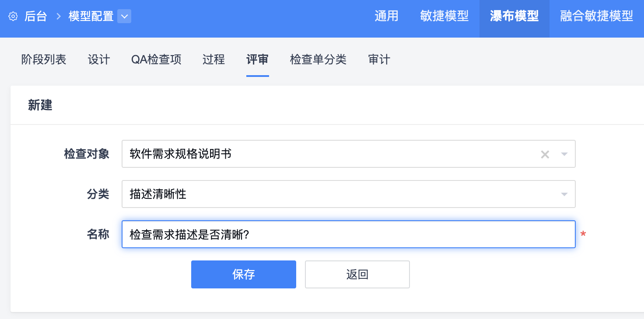Click the 返回 button
This screenshot has width=644, height=319.
(357, 274)
